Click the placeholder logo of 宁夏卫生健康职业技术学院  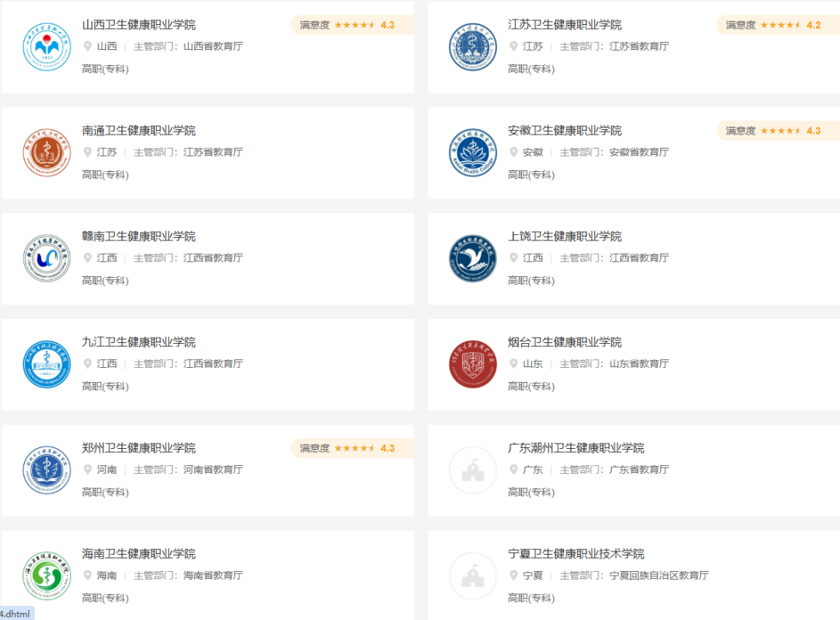click(473, 576)
